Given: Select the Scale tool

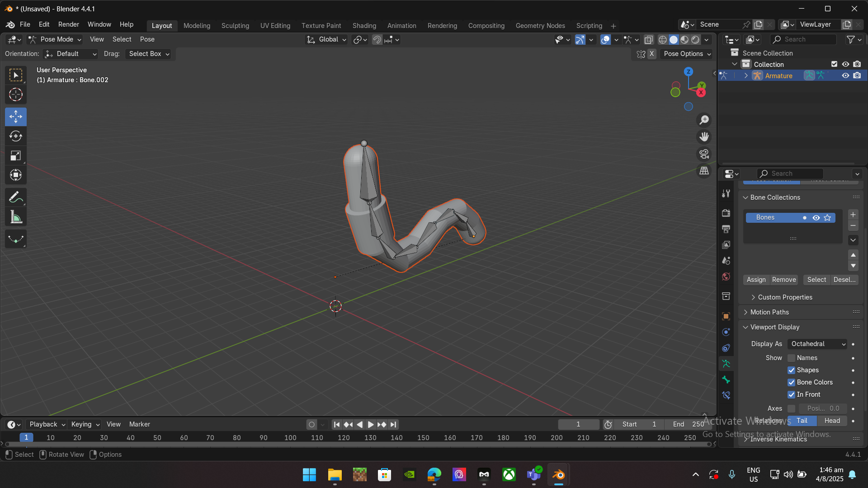Looking at the screenshot, I should [16, 156].
